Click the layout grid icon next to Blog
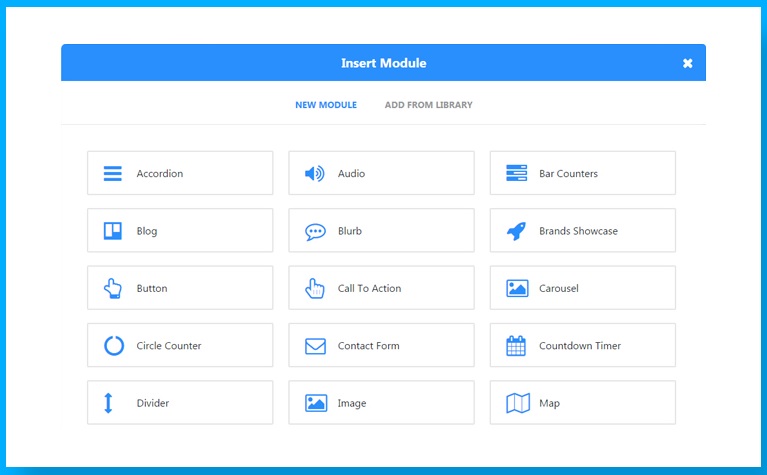This screenshot has height=475, width=767. (113, 231)
